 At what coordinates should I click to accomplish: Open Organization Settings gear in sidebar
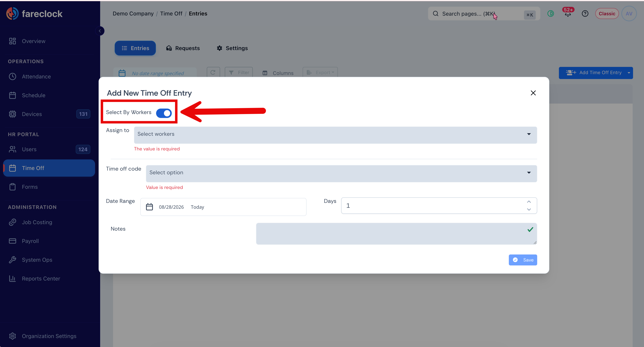pos(13,336)
